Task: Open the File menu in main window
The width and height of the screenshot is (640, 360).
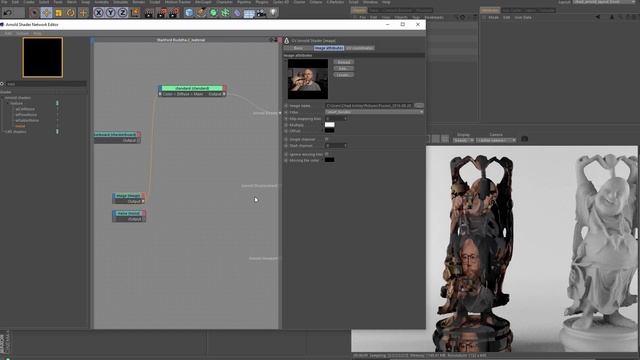Action: click(x=4, y=2)
